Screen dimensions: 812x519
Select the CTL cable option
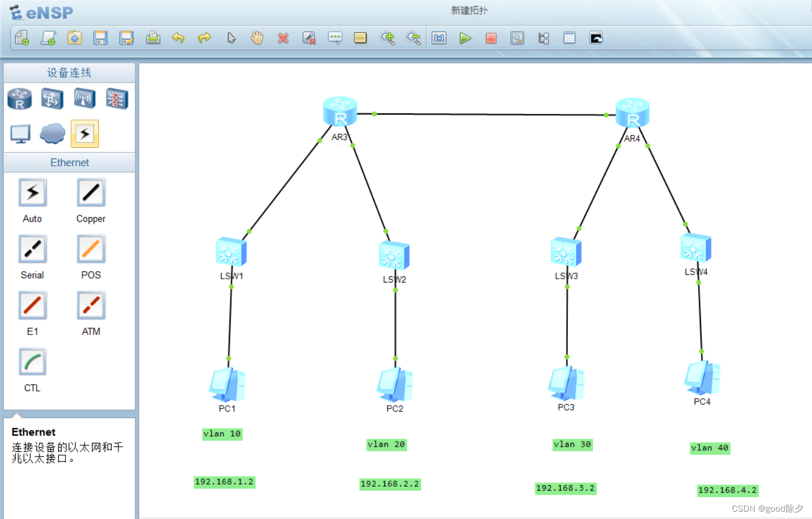32,361
